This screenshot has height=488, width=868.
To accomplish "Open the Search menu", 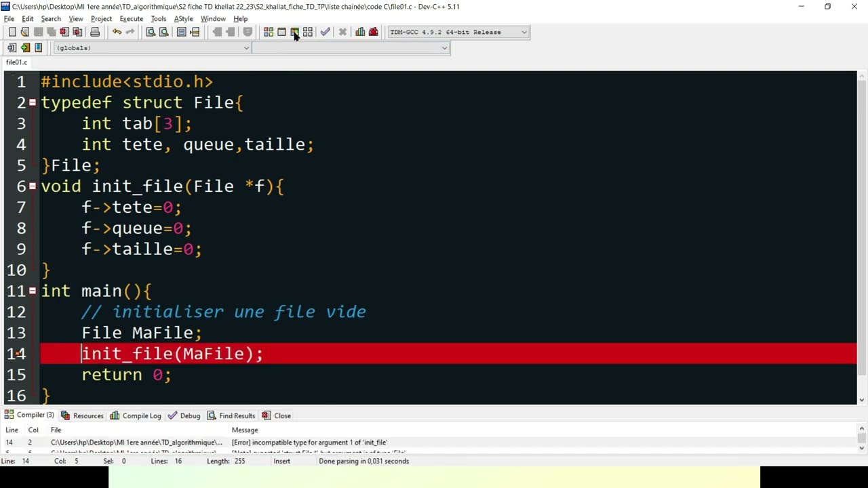I will point(51,18).
